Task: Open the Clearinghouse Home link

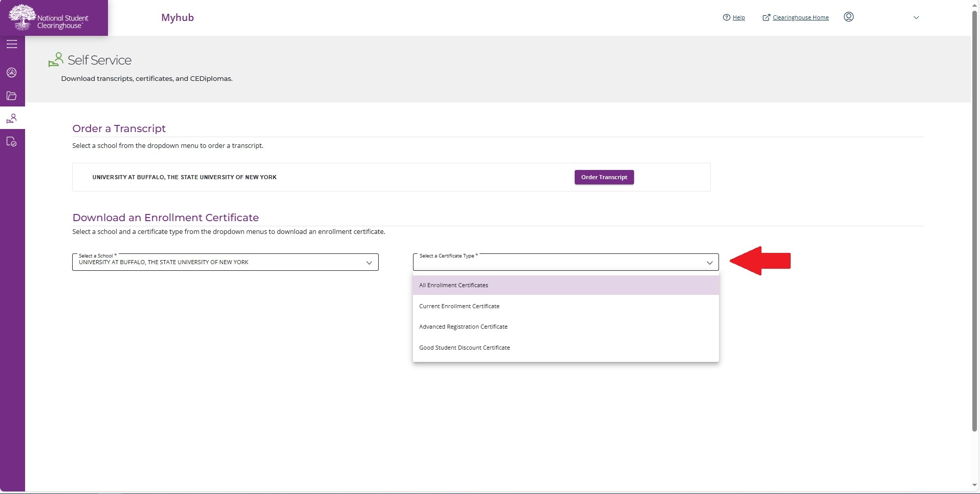Action: [x=800, y=17]
